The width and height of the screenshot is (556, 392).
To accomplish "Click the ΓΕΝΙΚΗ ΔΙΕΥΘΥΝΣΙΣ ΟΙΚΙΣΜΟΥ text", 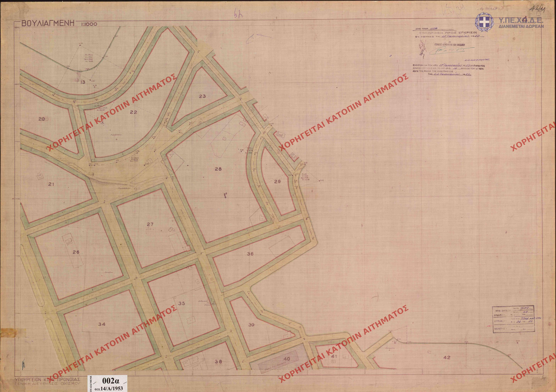I will 48,384.
